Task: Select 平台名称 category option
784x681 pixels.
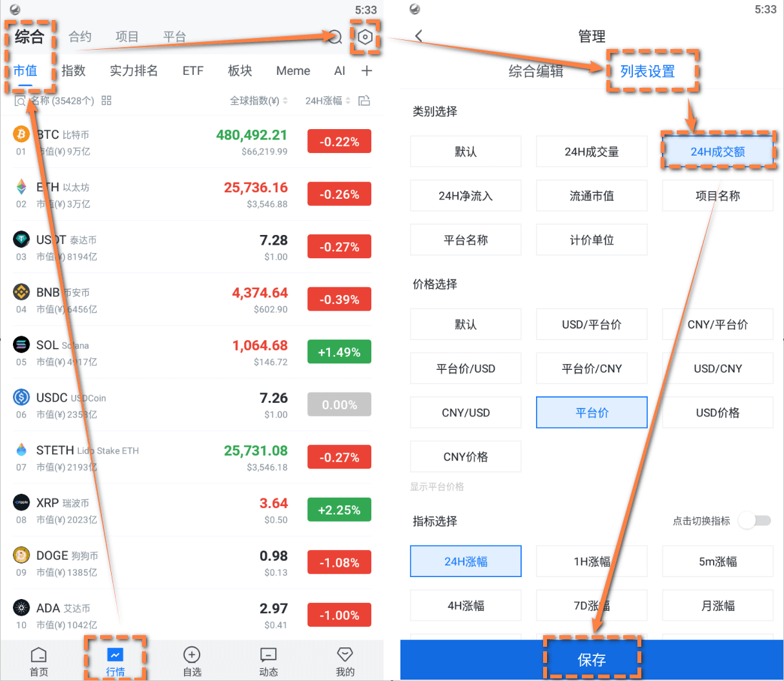Action: 466,239
